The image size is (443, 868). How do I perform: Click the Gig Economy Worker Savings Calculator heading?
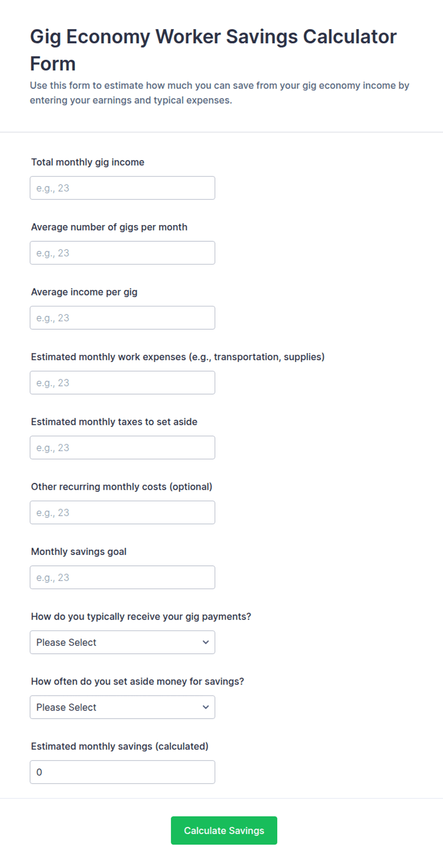[x=213, y=50]
